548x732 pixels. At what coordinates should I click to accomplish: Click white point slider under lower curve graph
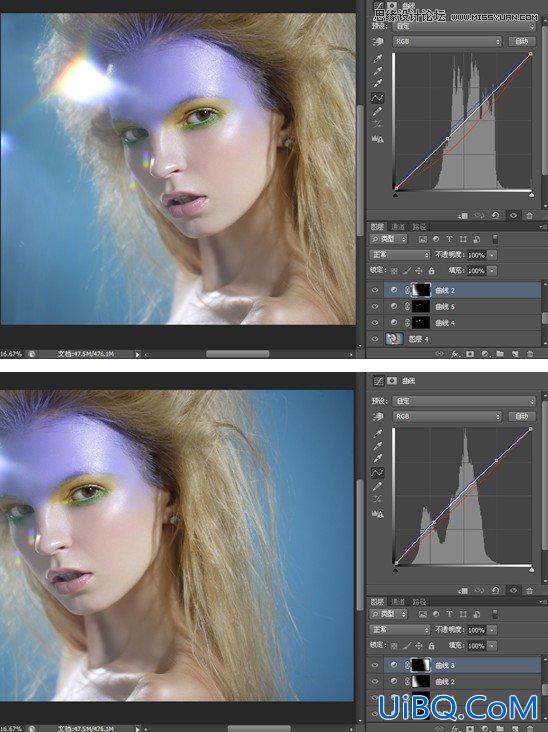point(531,570)
